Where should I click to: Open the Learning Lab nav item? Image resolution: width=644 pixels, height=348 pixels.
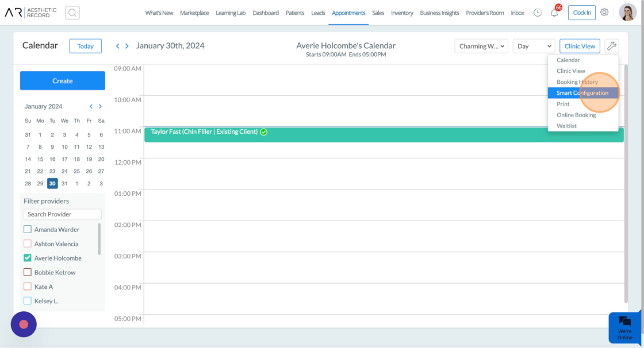click(231, 13)
